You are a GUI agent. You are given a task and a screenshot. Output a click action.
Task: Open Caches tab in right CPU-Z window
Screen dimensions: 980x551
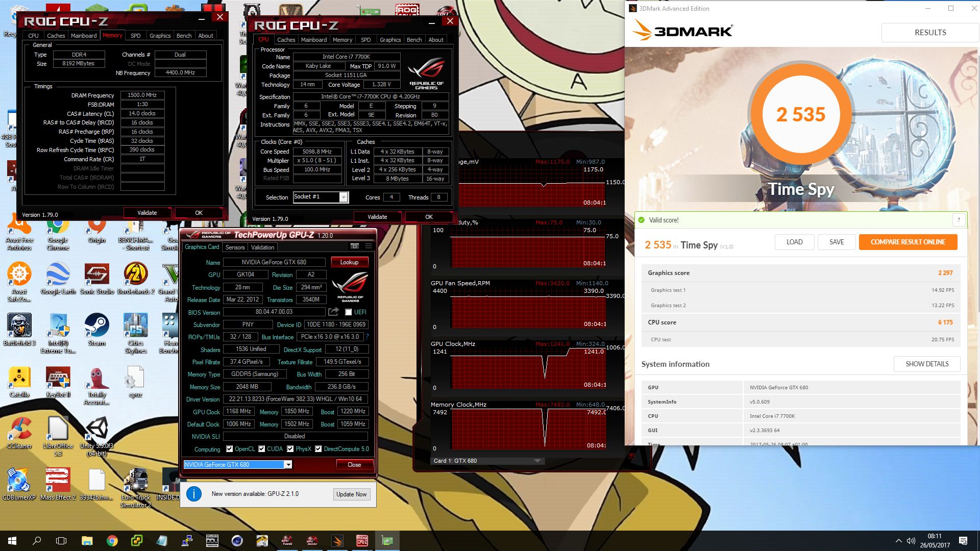[286, 40]
